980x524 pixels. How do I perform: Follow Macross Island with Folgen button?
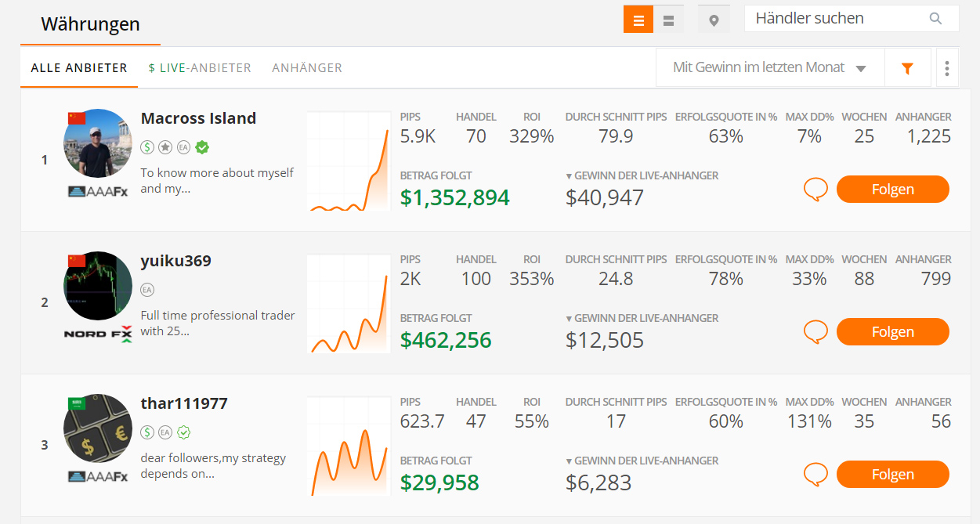click(892, 190)
